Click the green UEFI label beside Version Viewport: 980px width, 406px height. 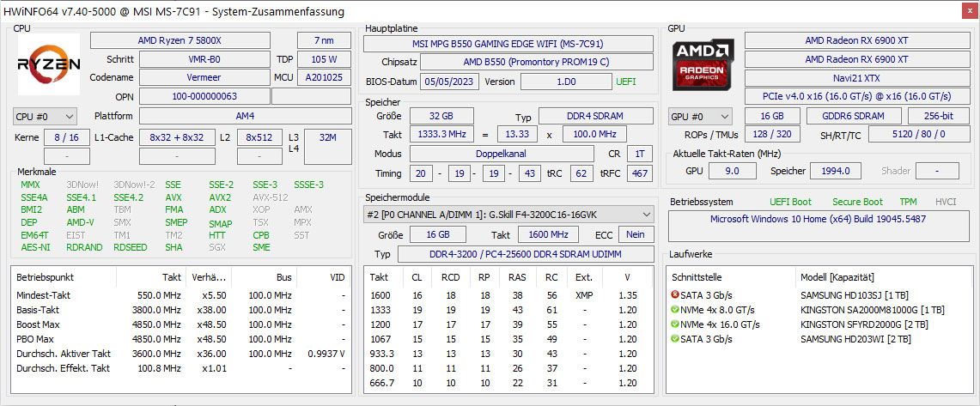pos(627,82)
